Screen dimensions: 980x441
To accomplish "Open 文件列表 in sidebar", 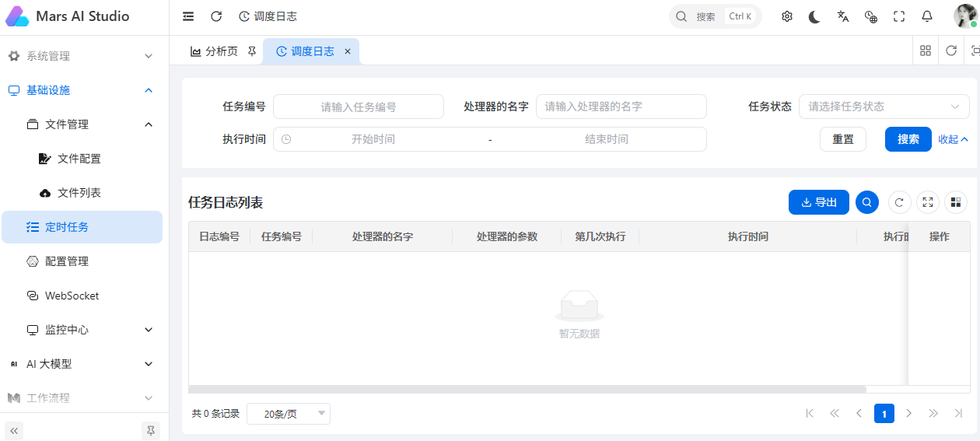I will (82, 193).
